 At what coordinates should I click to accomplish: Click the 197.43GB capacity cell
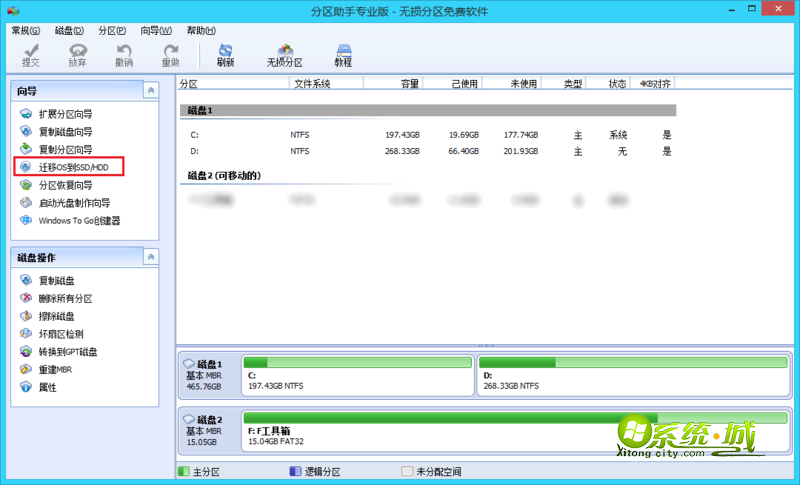coord(402,135)
